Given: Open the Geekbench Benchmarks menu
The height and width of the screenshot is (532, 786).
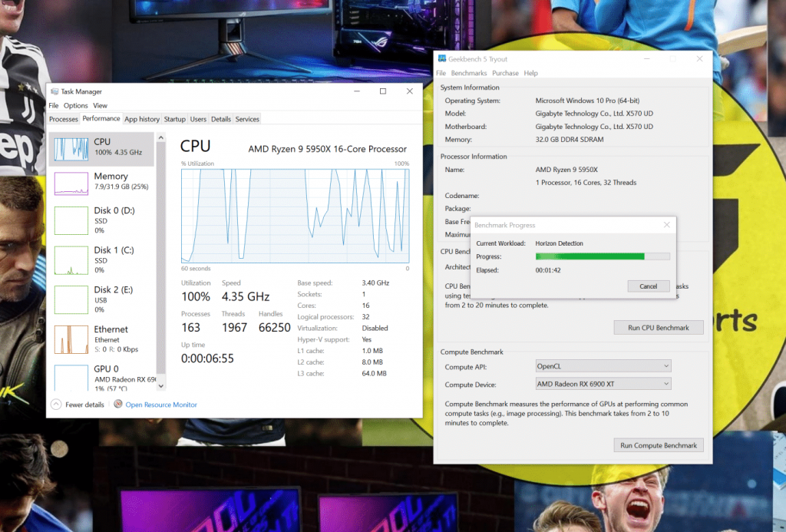Looking at the screenshot, I should point(469,73).
